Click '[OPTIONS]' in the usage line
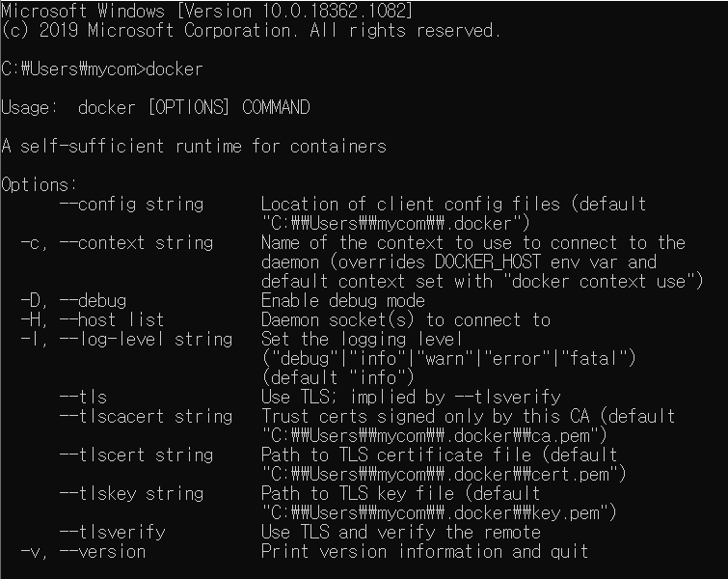The height and width of the screenshot is (579, 728). pyautogui.click(x=188, y=107)
